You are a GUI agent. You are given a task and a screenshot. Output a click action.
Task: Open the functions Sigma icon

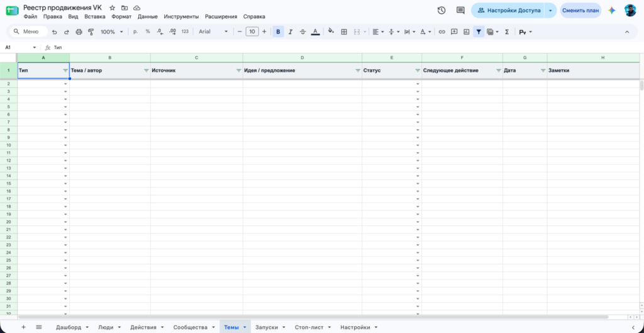507,31
